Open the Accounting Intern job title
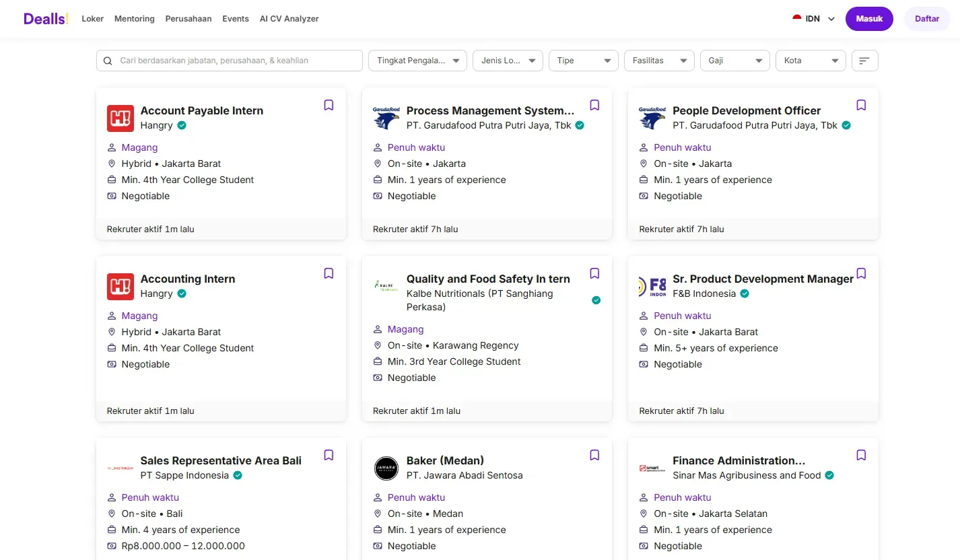The width and height of the screenshot is (960, 560). click(188, 279)
